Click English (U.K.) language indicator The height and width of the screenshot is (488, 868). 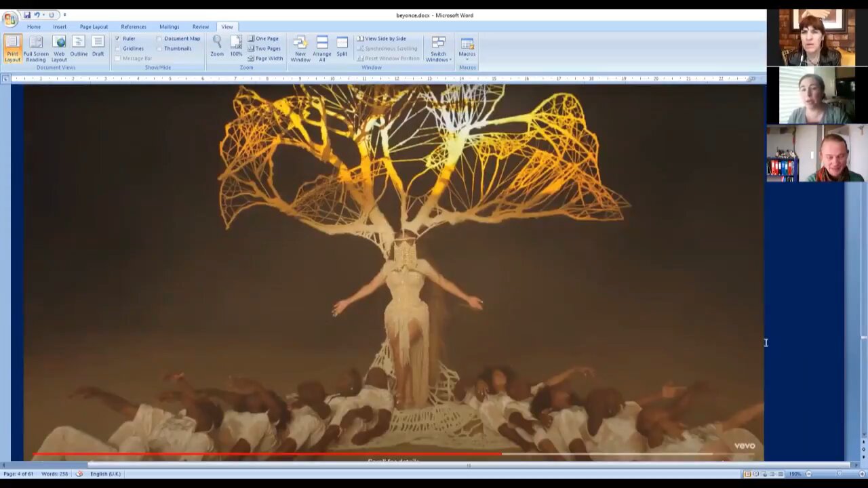(105, 474)
